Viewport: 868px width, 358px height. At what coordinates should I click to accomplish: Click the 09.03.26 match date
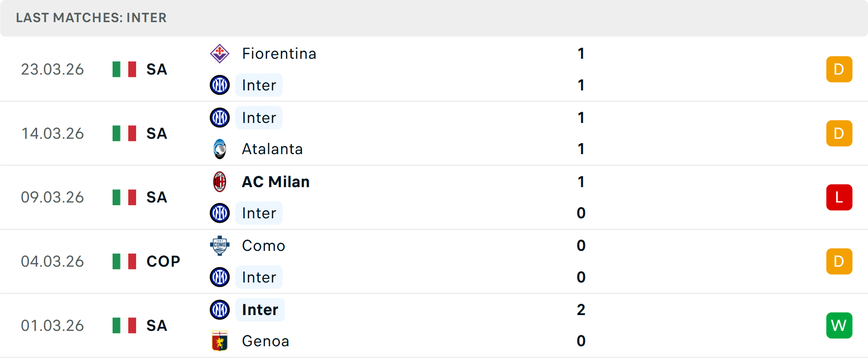click(52, 197)
